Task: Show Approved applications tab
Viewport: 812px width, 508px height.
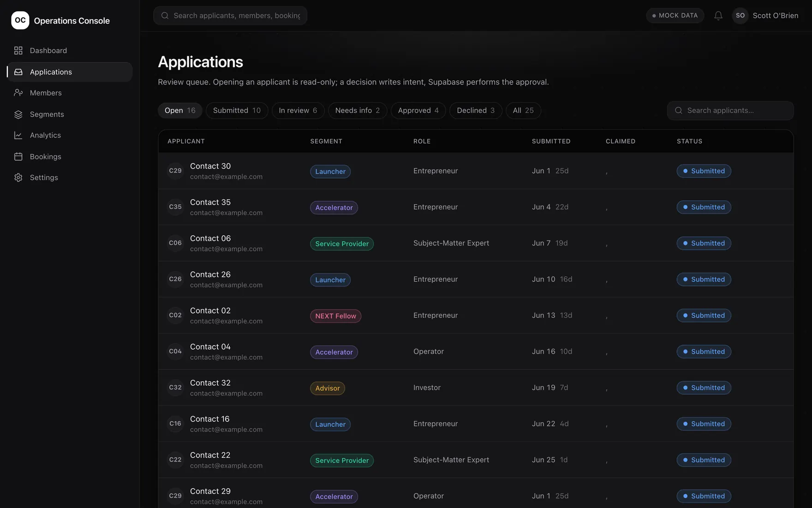Action: point(418,110)
